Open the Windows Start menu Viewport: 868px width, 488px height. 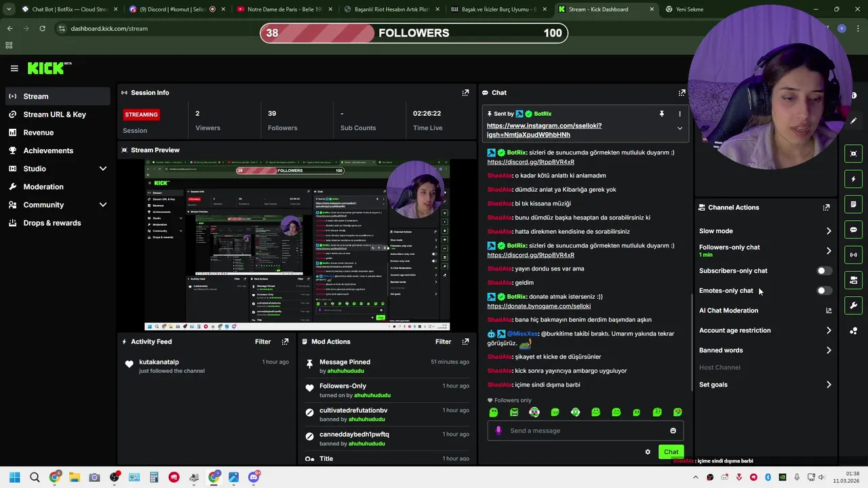(15, 477)
